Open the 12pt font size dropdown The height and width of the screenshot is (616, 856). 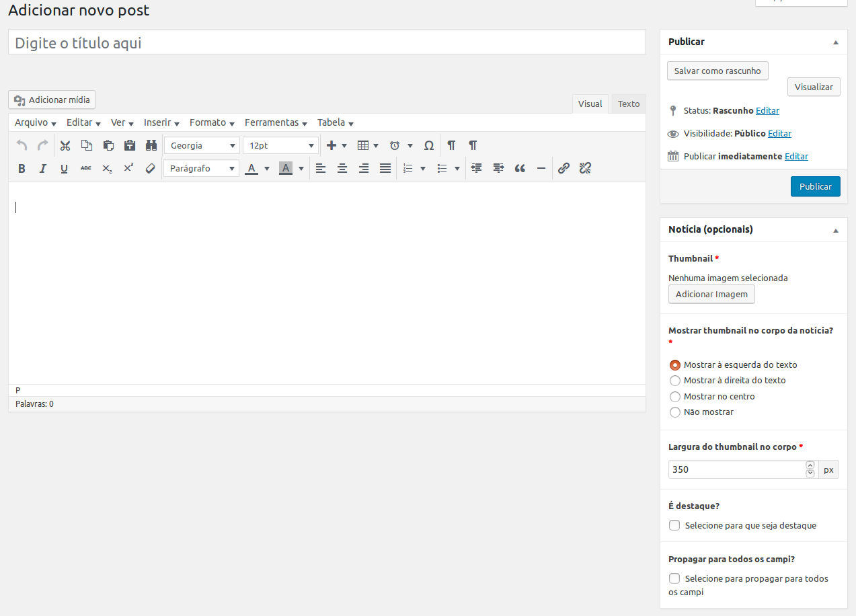[x=280, y=145]
